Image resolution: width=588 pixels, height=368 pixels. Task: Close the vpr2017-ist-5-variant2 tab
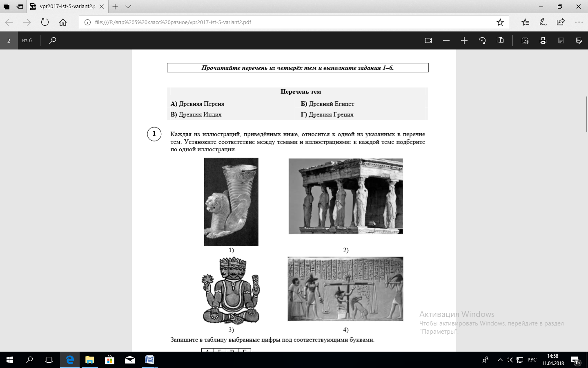102,7
